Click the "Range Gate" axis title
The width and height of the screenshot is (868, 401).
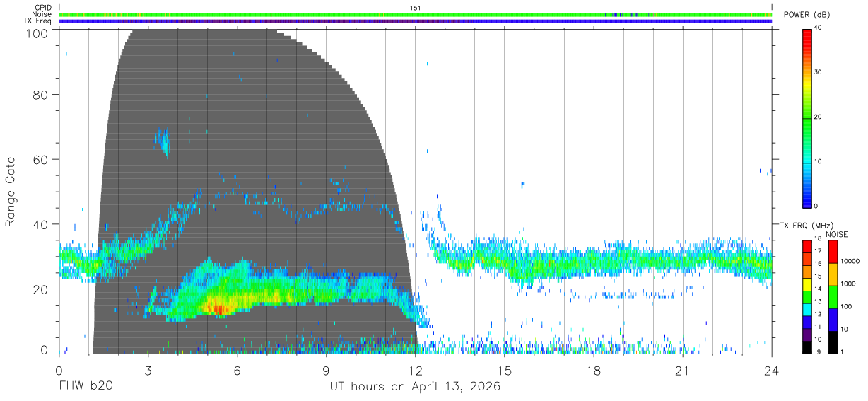pos(11,192)
